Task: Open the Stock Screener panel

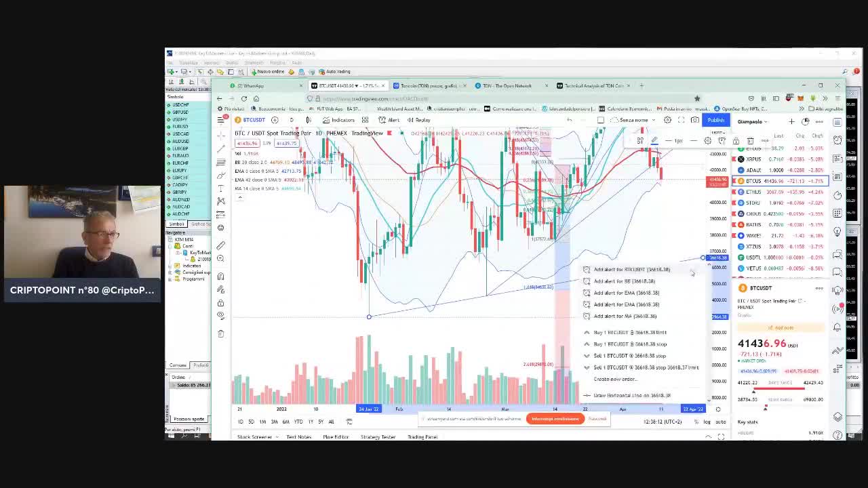Action: point(254,437)
